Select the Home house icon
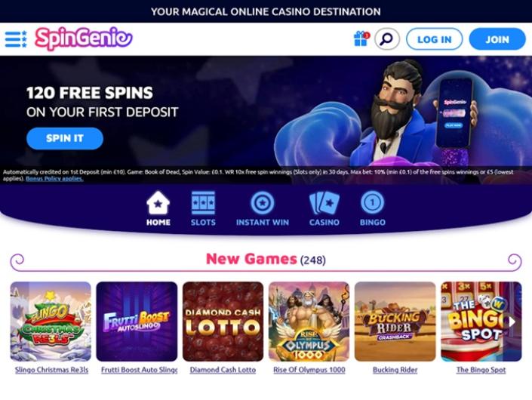 158,202
